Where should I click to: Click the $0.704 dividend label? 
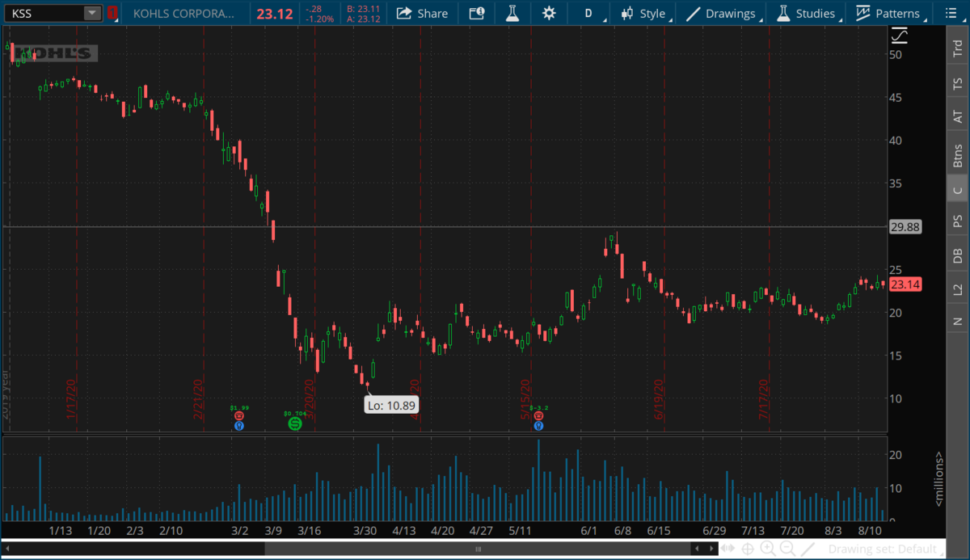(294, 412)
